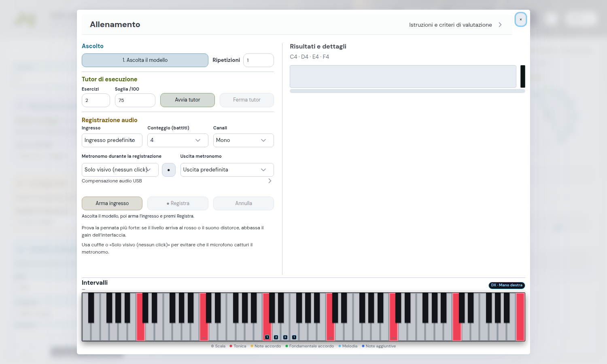Open the Metronomo durante la registrazione dropdown
607x364 pixels.
(x=120, y=170)
